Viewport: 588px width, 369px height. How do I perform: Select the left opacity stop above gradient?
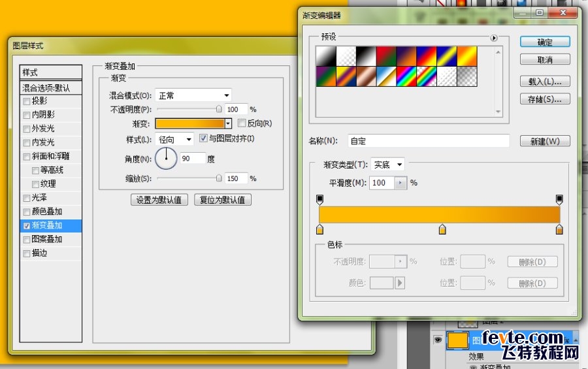[320, 199]
